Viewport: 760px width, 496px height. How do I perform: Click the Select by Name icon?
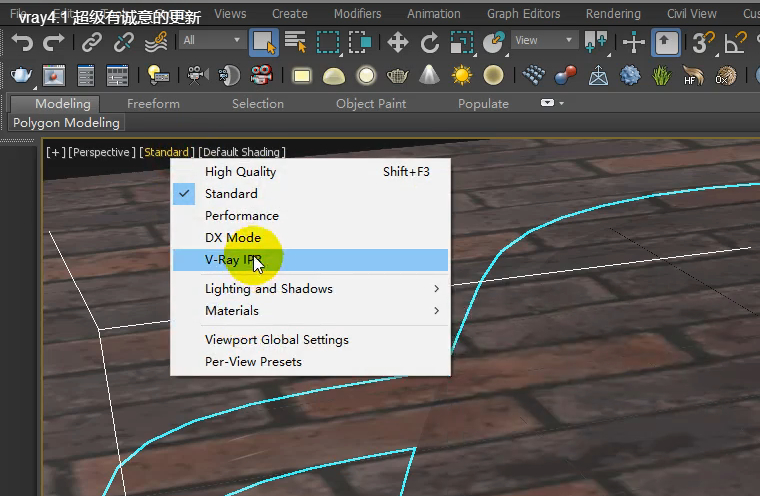tap(295, 42)
